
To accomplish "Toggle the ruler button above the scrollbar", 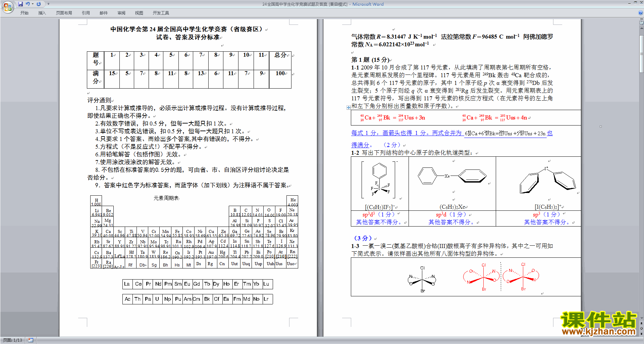I will click(642, 23).
